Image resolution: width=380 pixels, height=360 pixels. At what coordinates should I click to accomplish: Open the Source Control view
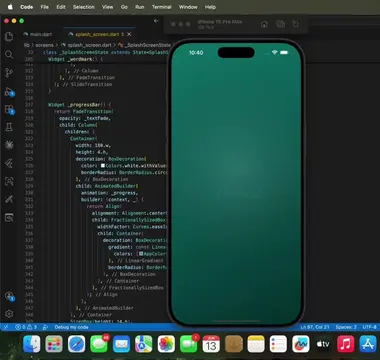[9, 73]
